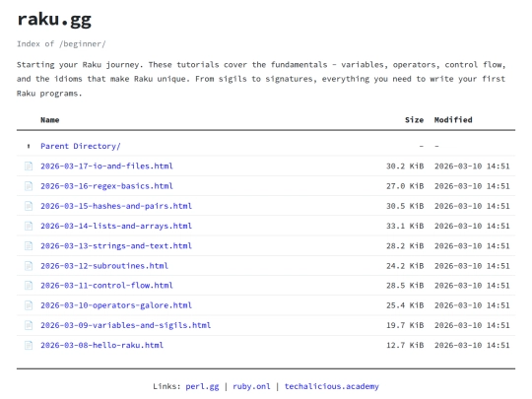Click the 30.2 KiB size value
This screenshot has width=532, height=399.
[405, 166]
